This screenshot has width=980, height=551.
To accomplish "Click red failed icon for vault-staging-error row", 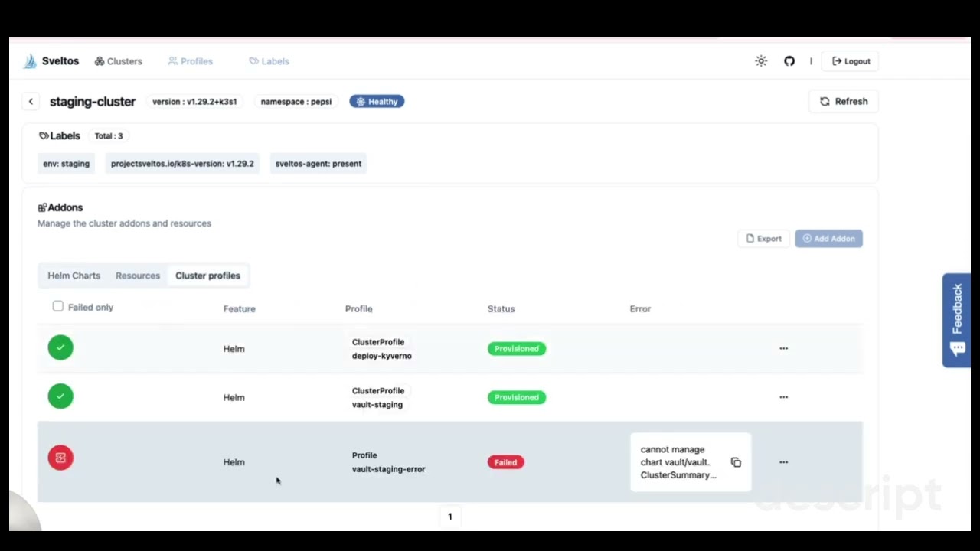I will [60, 458].
